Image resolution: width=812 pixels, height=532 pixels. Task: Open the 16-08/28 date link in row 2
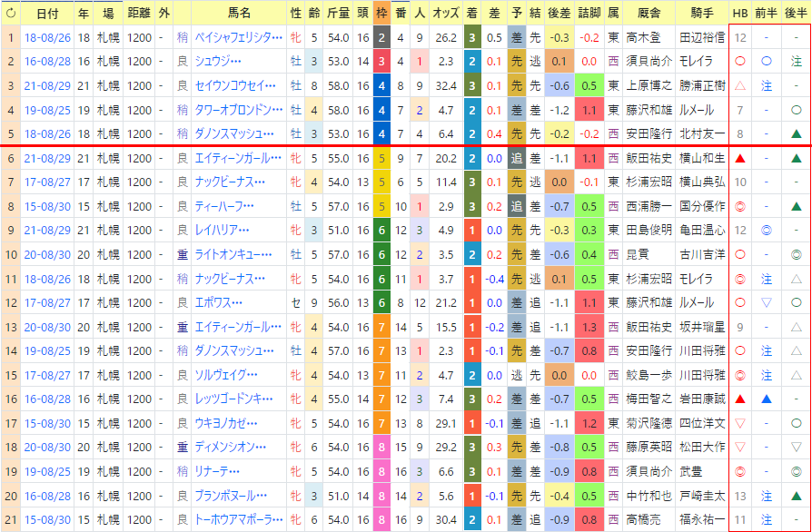[x=47, y=62]
